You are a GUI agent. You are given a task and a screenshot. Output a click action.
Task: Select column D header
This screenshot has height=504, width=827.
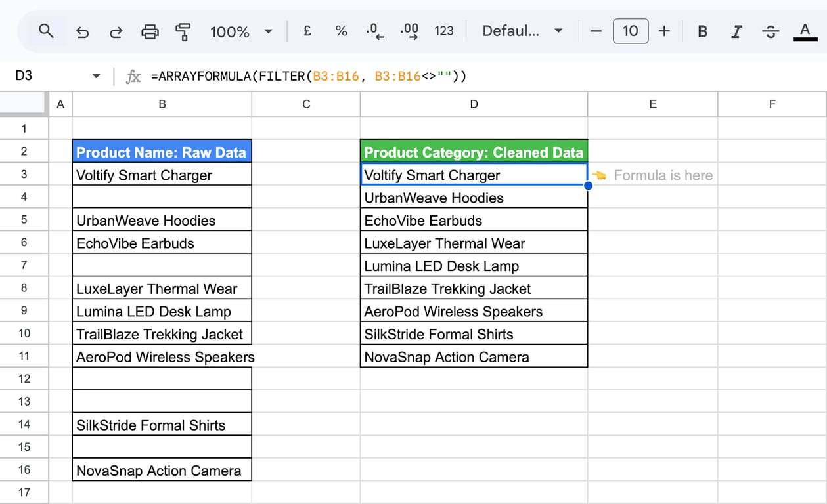(x=474, y=104)
